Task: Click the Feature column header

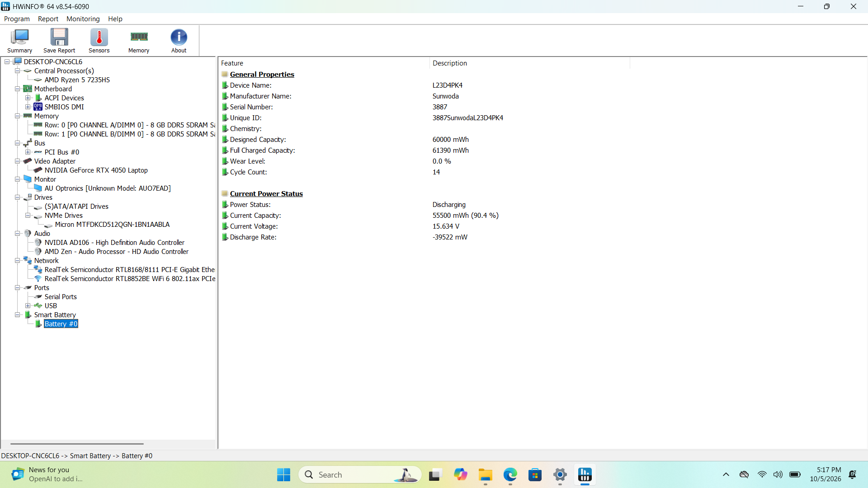Action: point(324,63)
